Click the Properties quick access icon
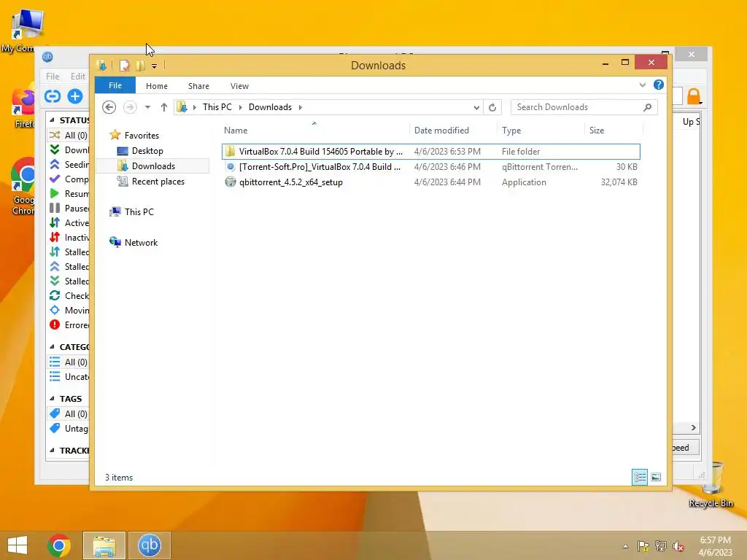This screenshot has height=560, width=747. tap(124, 66)
